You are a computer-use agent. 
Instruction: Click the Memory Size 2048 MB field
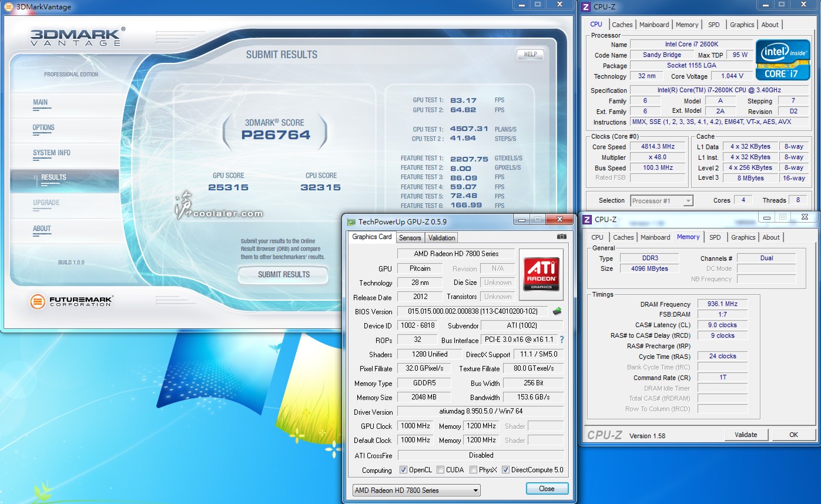[424, 397]
